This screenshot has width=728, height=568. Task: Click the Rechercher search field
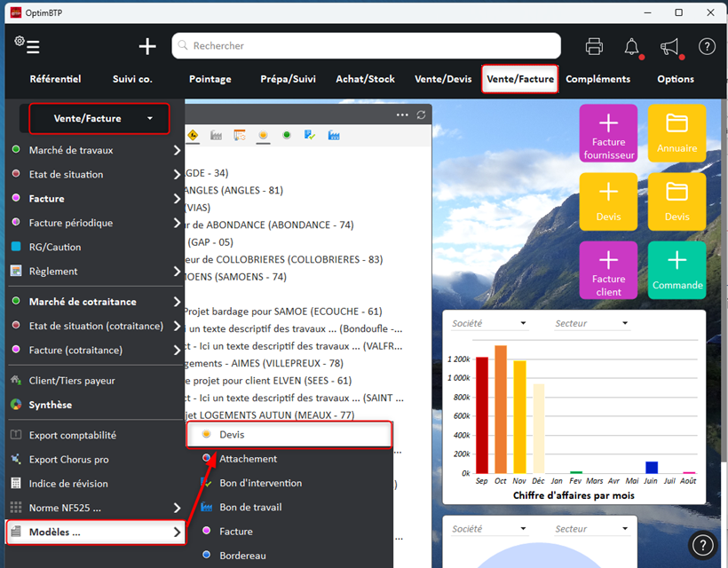tap(366, 46)
